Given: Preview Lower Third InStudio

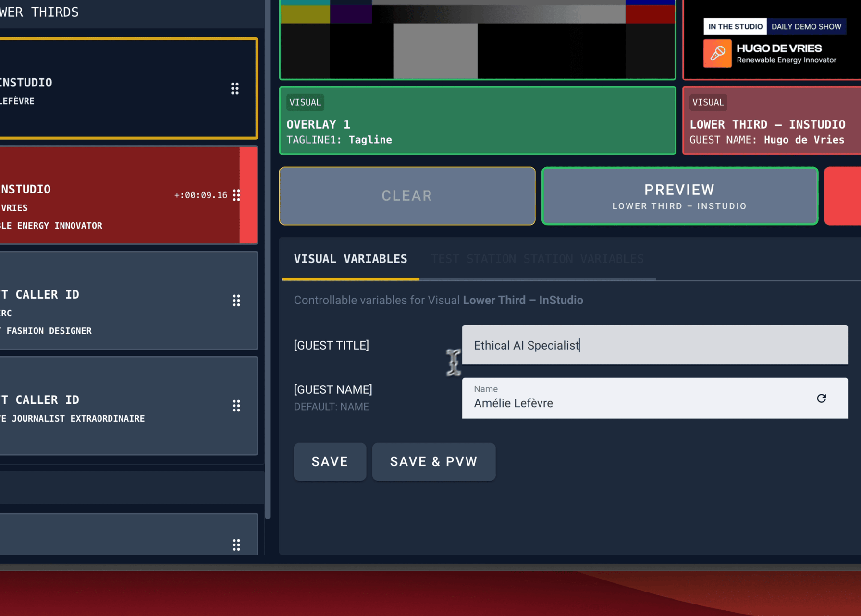Looking at the screenshot, I should (679, 196).
